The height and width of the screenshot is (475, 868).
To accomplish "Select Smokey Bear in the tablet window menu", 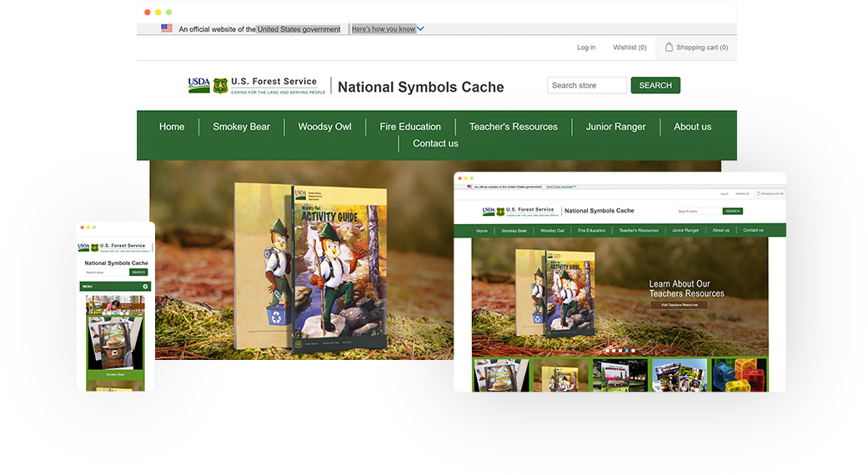I will (x=514, y=231).
